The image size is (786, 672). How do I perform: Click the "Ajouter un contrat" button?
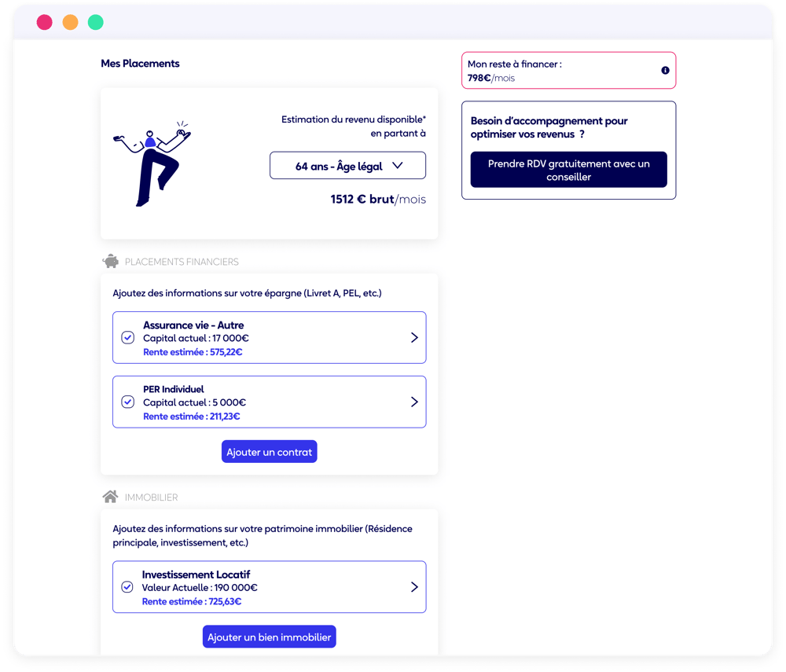coord(269,451)
